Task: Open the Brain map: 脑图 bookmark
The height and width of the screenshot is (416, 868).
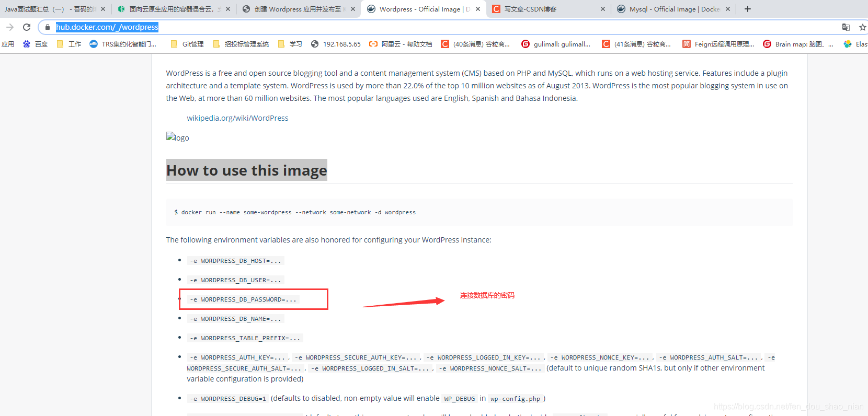Action: coord(798,44)
